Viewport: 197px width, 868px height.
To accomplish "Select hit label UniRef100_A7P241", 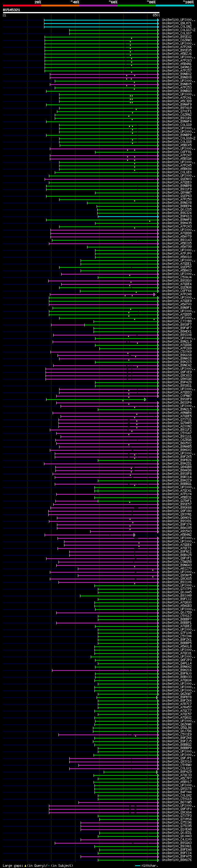I will 177,98.
